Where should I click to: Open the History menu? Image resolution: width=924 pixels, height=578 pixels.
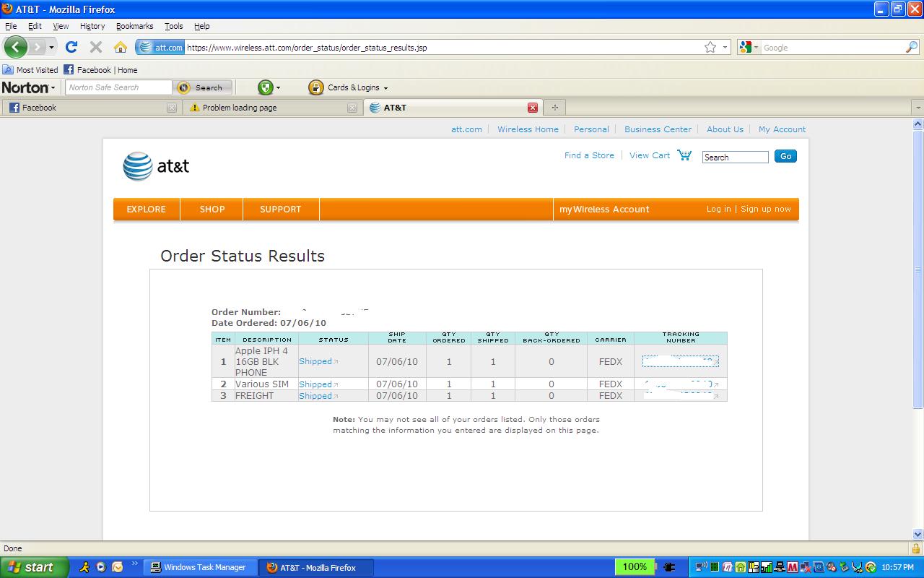pos(92,26)
